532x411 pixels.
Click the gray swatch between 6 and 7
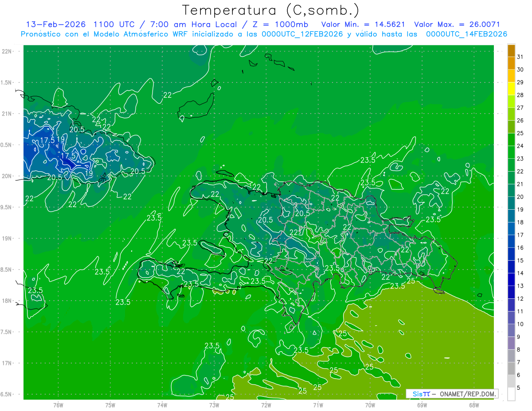pyautogui.click(x=511, y=369)
